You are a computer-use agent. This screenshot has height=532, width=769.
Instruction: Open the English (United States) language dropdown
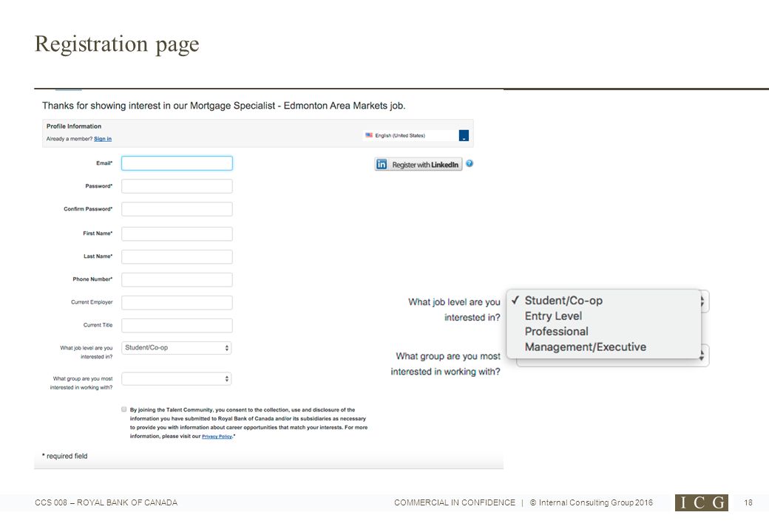click(416, 136)
